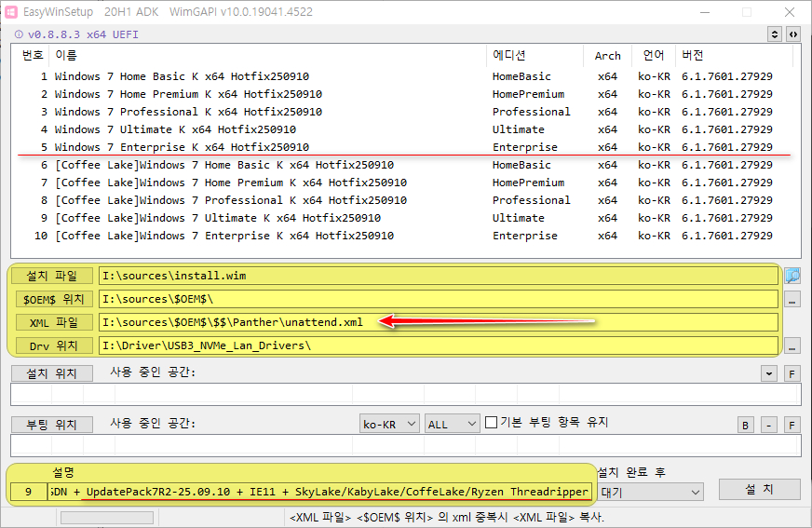Click the progress bar in status bar
812x528 pixels.
pyautogui.click(x=107, y=518)
